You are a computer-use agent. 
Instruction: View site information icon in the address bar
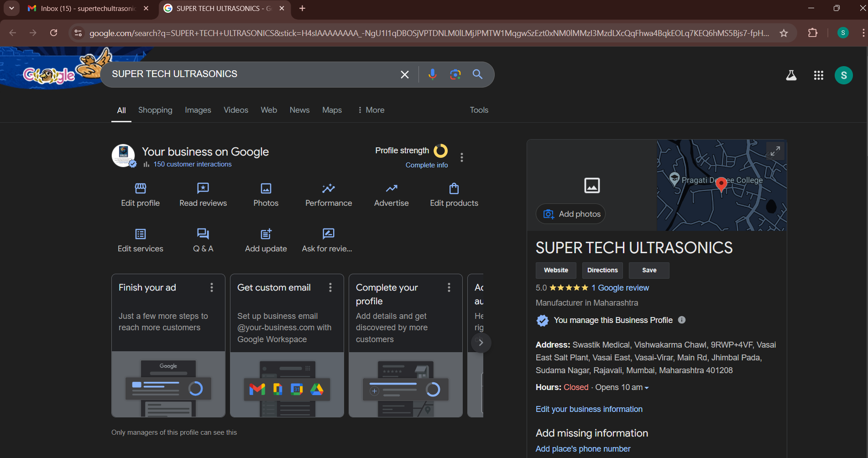pos(78,33)
